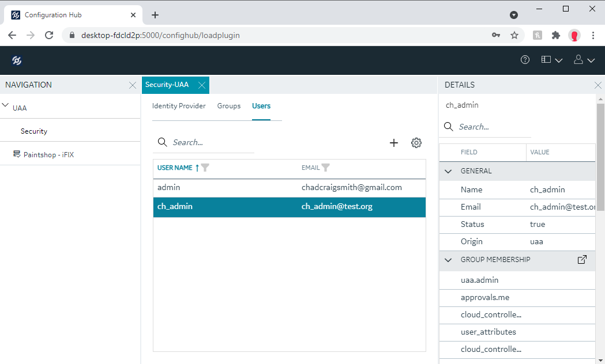The image size is (605, 364).
Task: Click the Configuration Hub logo icon
Action: [x=17, y=60]
